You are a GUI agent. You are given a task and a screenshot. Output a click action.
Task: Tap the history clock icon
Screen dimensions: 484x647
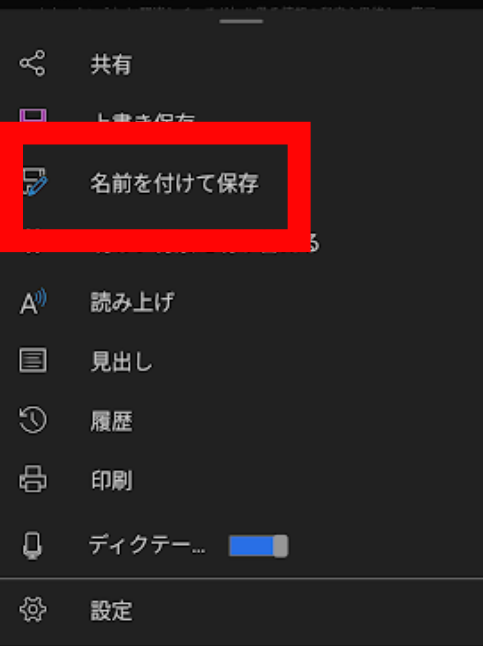click(33, 420)
